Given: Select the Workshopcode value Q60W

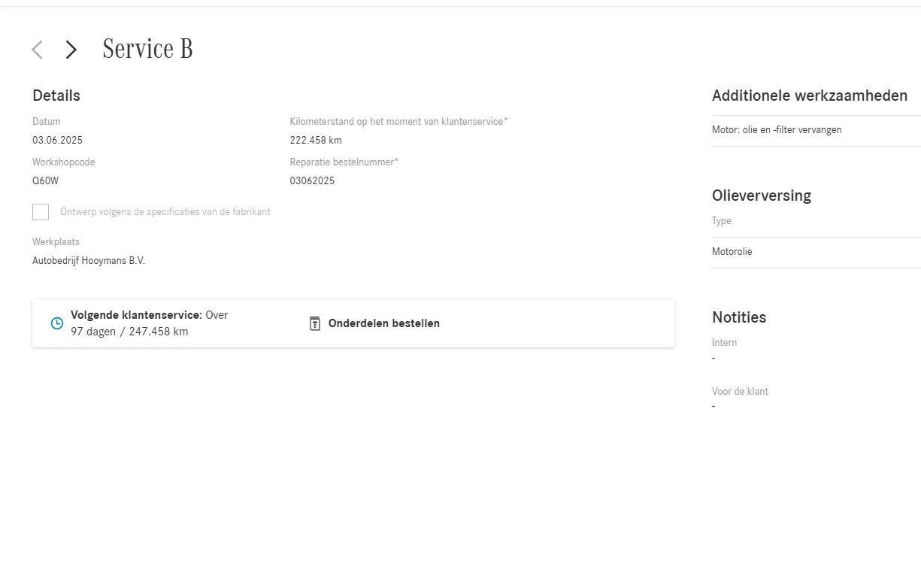Looking at the screenshot, I should pos(45,180).
